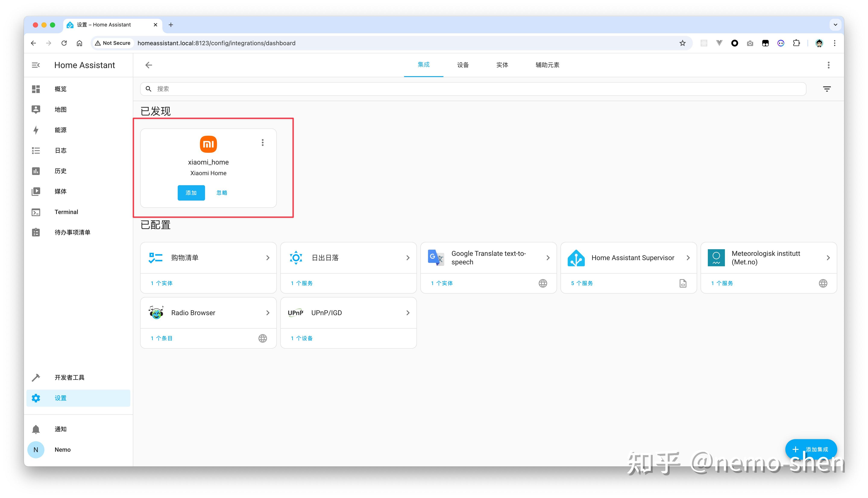The height and width of the screenshot is (498, 868).
Task: Switch to the 实体 tab
Action: 502,65
